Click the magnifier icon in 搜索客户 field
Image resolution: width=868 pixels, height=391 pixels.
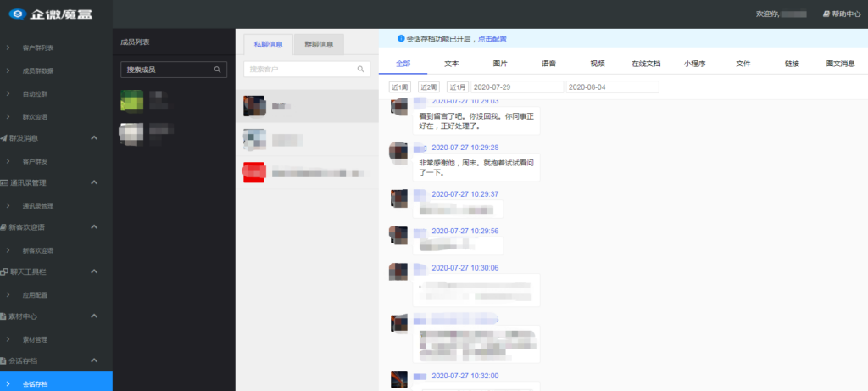(361, 69)
